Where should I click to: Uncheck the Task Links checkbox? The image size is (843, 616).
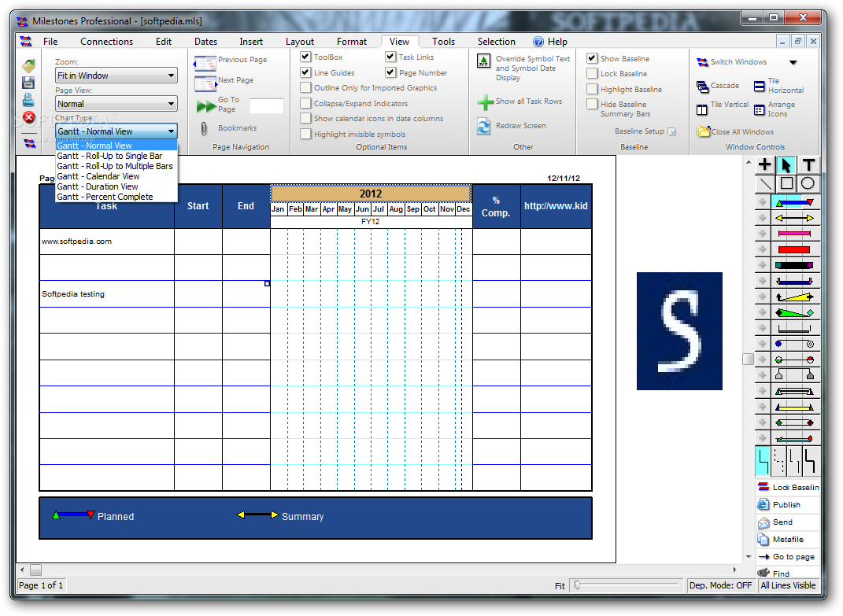[x=390, y=57]
